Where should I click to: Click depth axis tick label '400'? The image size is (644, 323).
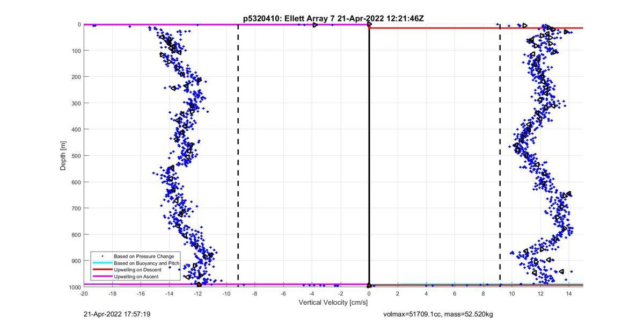76,130
